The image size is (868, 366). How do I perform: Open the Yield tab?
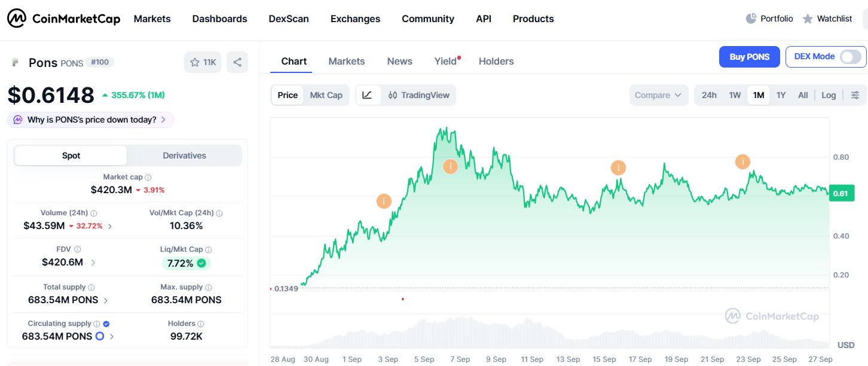click(x=445, y=61)
